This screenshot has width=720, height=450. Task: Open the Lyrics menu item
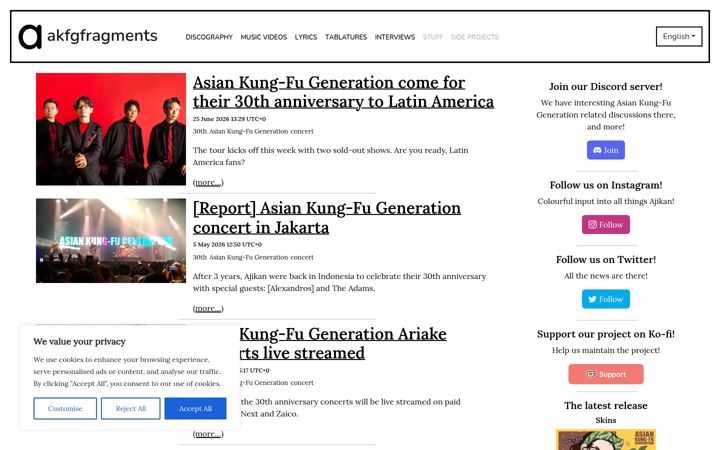pos(306,37)
